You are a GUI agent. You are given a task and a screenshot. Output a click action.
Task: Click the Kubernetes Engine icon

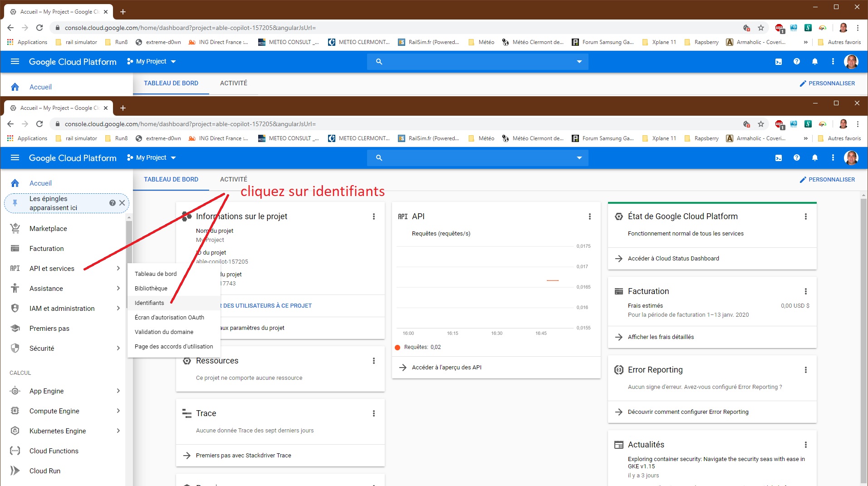(x=15, y=431)
